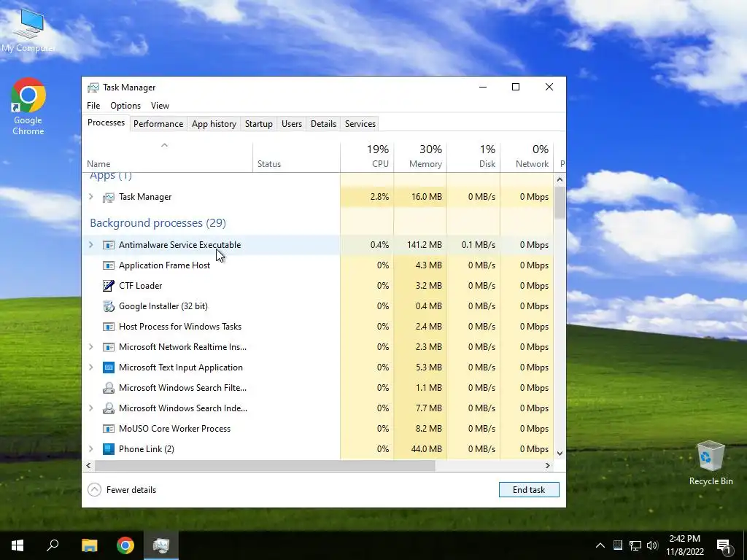Click the Phone Link process icon
Image resolution: width=747 pixels, height=560 pixels.
coord(109,449)
